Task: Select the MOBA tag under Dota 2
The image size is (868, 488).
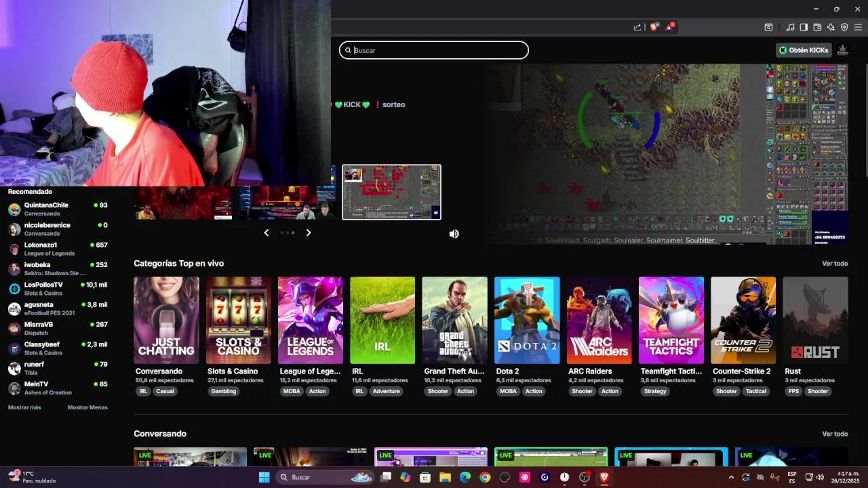Action: 508,391
